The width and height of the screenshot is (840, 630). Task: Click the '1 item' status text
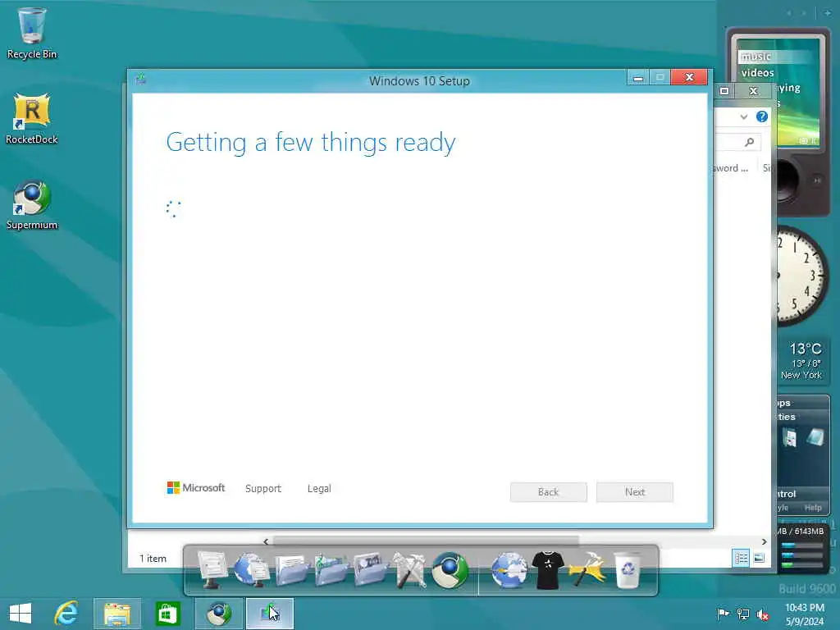coord(153,558)
